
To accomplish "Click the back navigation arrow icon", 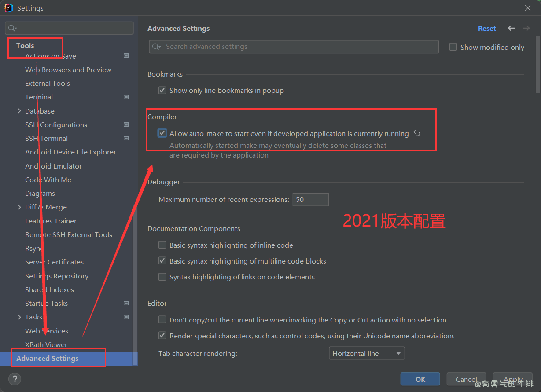I will click(x=511, y=28).
